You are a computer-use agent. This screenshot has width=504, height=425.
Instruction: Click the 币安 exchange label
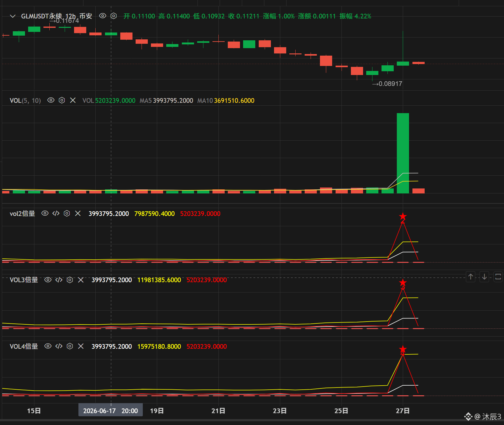click(86, 16)
